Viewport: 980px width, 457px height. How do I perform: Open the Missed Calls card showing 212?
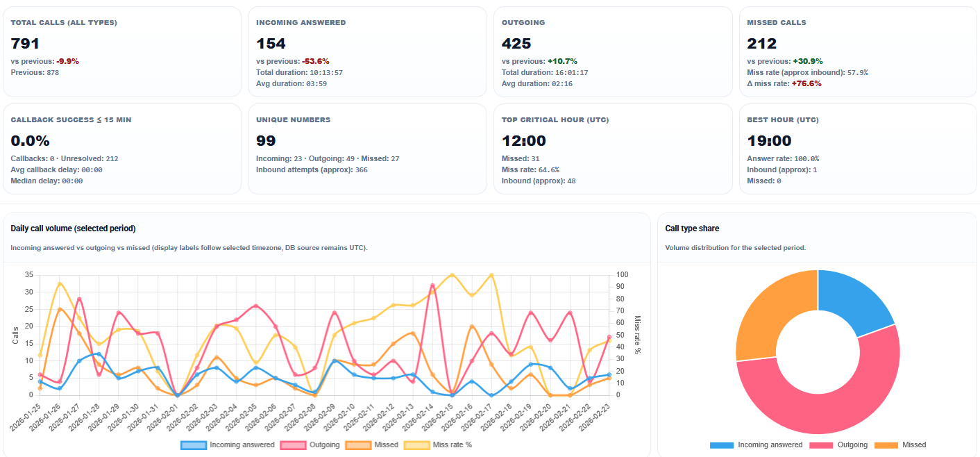858,52
